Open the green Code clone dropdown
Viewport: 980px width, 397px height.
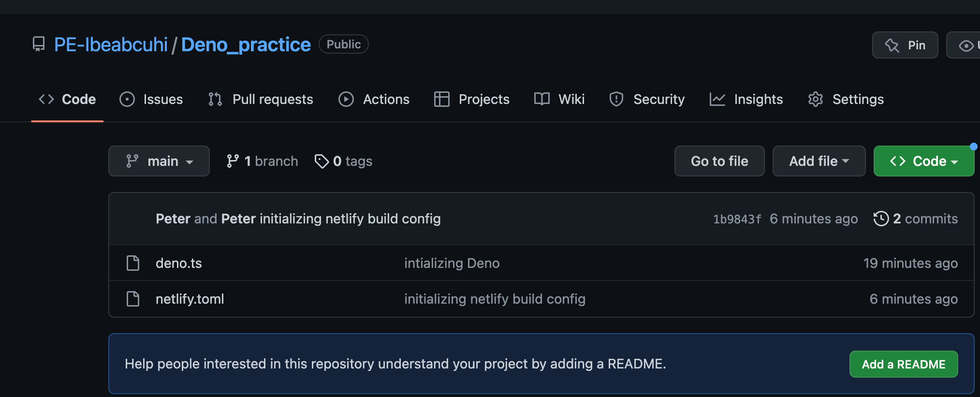tap(924, 161)
